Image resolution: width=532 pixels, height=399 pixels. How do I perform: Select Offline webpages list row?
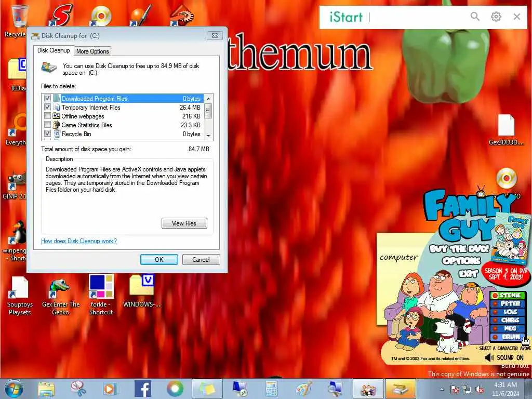[123, 116]
